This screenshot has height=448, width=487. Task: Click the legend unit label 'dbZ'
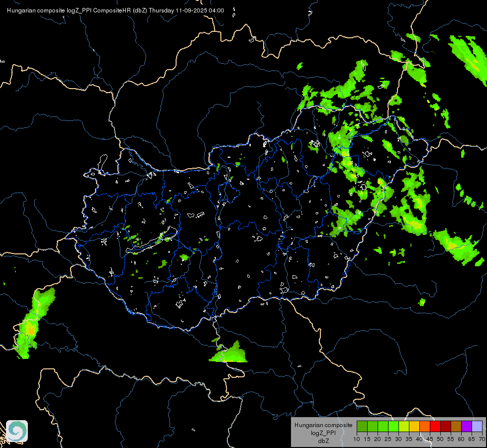(323, 441)
